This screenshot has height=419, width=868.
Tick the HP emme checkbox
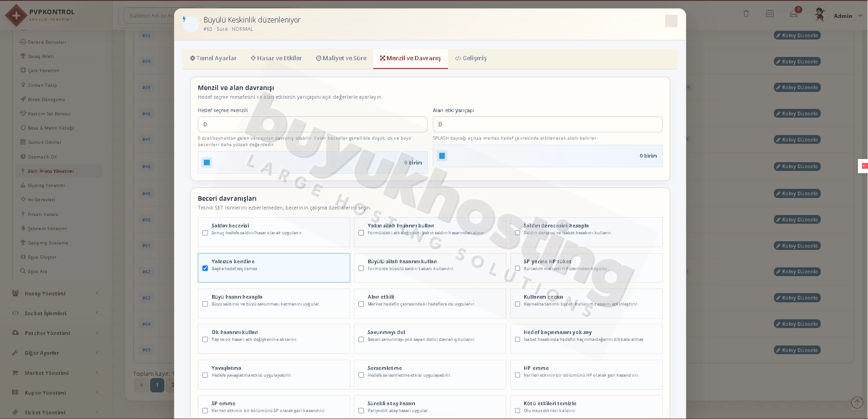(517, 375)
